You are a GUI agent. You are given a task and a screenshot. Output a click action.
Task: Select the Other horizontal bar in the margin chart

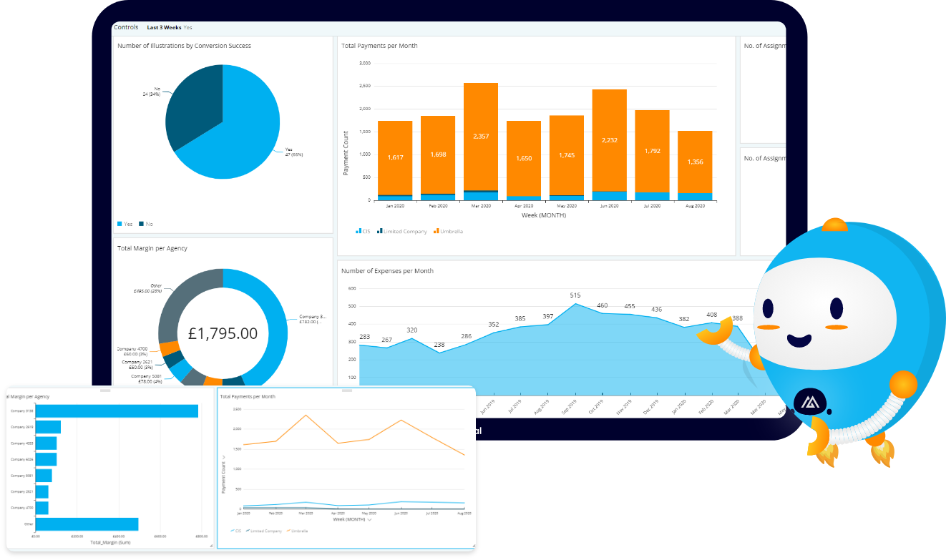87,524
